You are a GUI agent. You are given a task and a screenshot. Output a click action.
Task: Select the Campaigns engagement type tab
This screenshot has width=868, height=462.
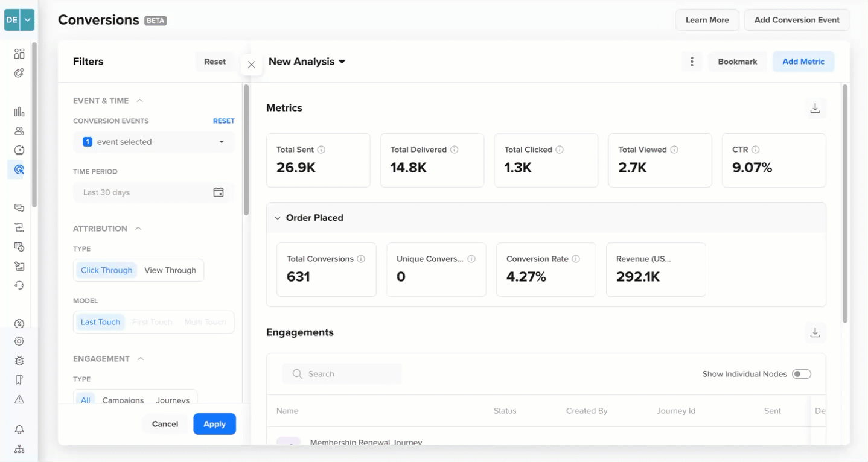tap(123, 400)
